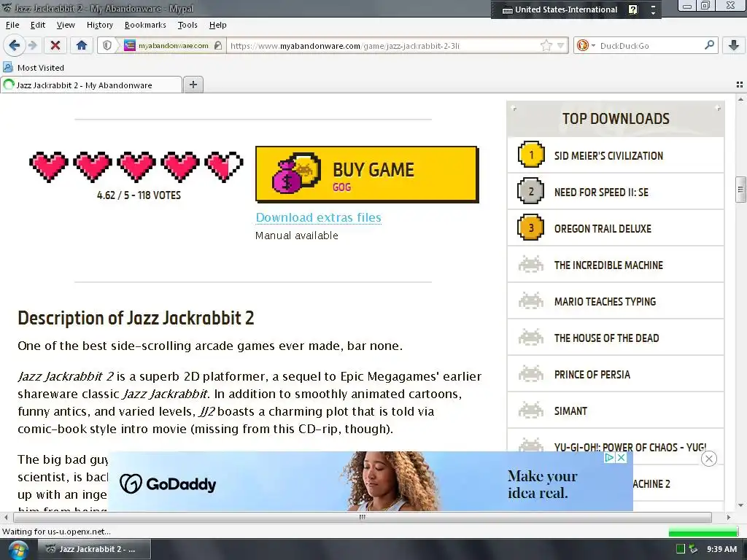Click the BUY GAME GOG button
The height and width of the screenshot is (560, 747).
pyautogui.click(x=367, y=175)
